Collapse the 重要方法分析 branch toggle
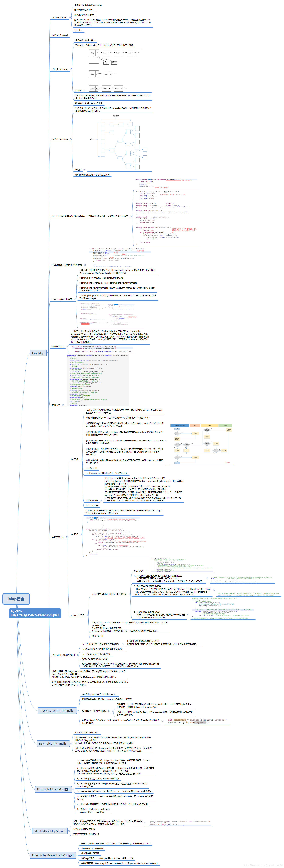Screen dimensions: 284x868 (x=66, y=537)
